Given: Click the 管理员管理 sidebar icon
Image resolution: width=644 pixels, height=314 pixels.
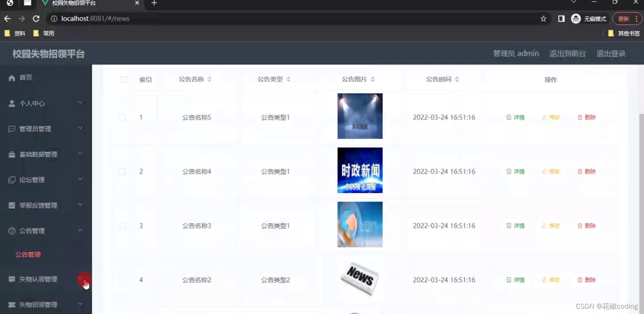Looking at the screenshot, I should coord(12,129).
